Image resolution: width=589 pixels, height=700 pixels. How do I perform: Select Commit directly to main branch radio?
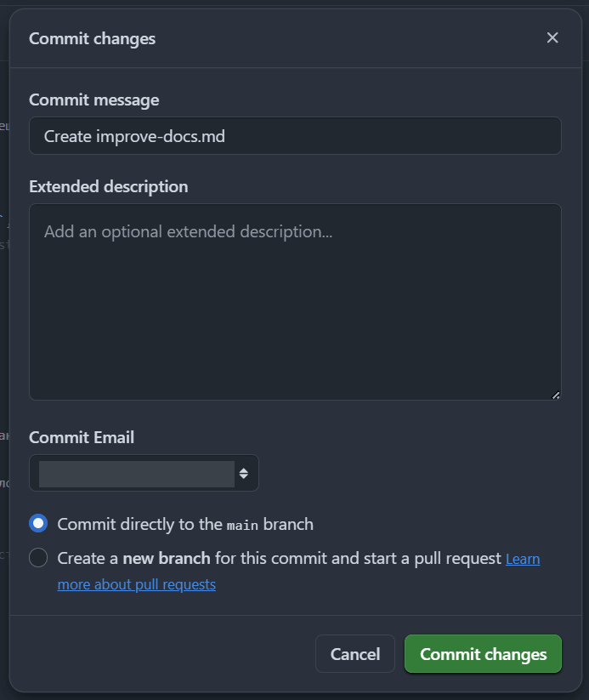pos(38,523)
